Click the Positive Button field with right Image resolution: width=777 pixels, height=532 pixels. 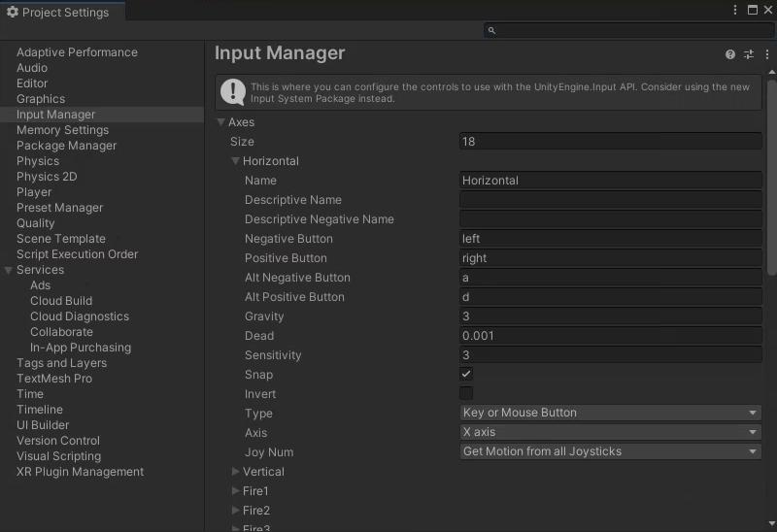click(611, 257)
